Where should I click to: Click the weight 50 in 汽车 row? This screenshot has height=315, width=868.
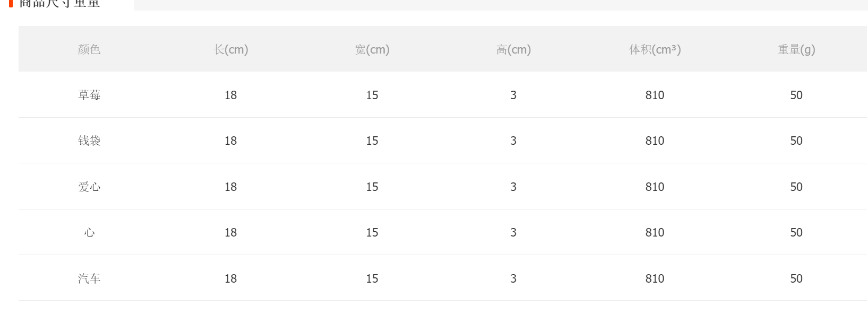tap(796, 278)
